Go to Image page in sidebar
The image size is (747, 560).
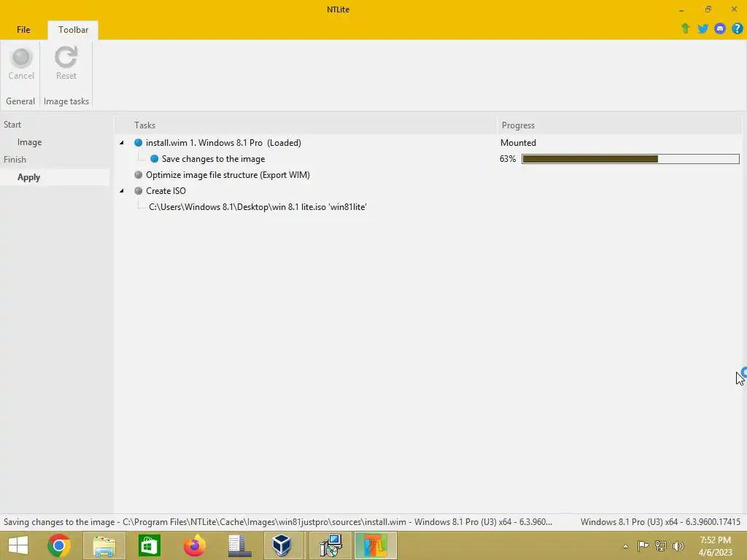(29, 142)
